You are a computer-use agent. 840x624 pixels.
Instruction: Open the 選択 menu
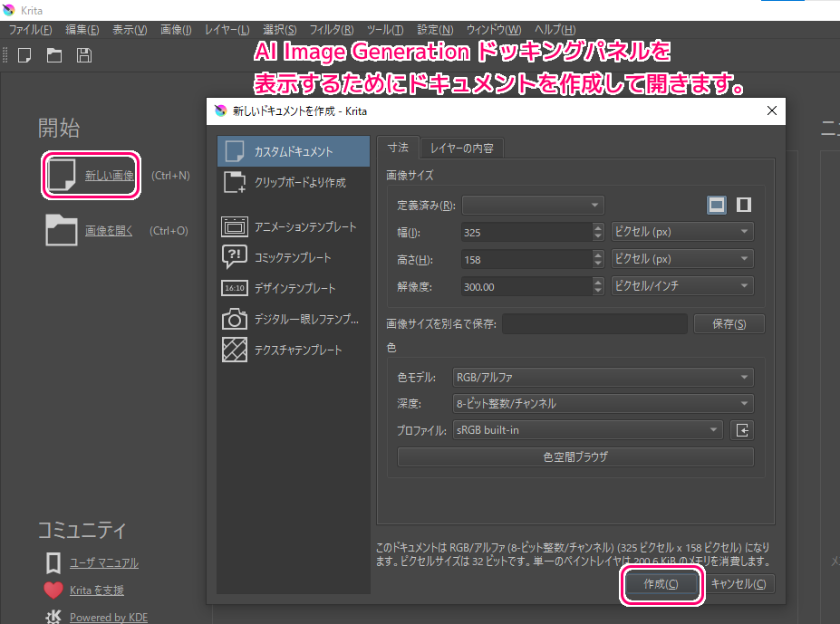point(280,30)
